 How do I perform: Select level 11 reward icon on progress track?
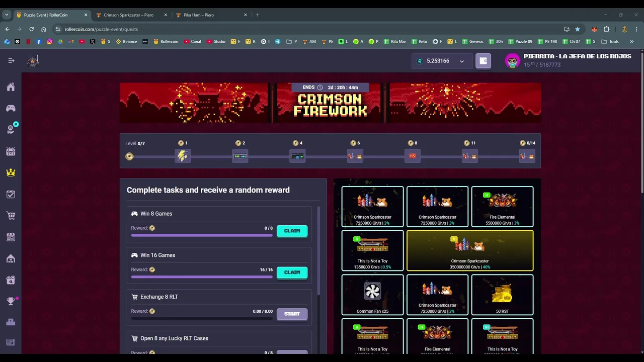click(x=469, y=156)
